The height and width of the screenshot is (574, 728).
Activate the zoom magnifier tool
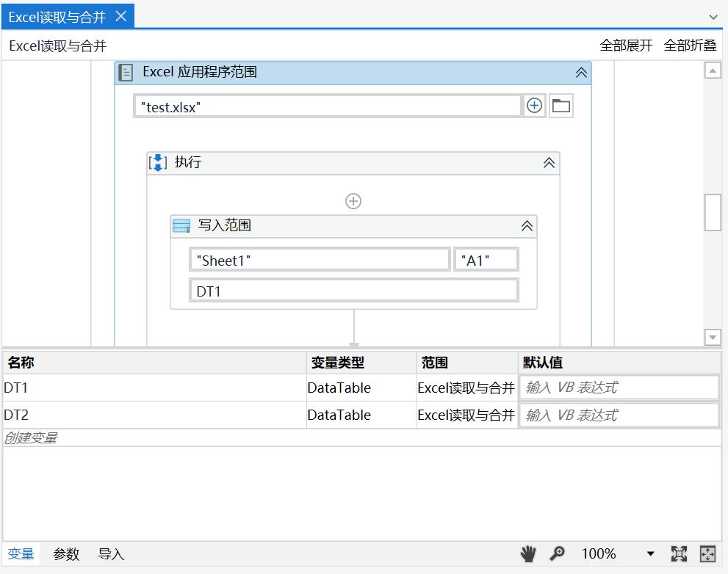point(558,554)
